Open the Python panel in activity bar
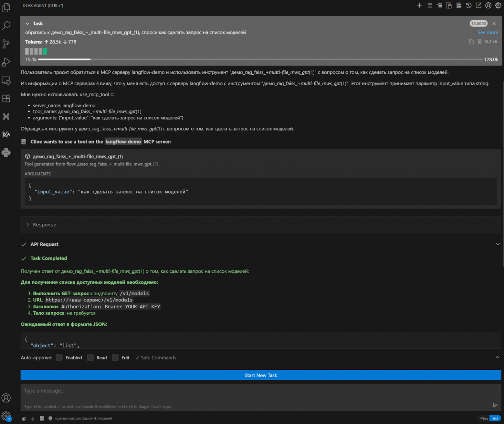This screenshot has width=504, height=424. click(x=6, y=153)
